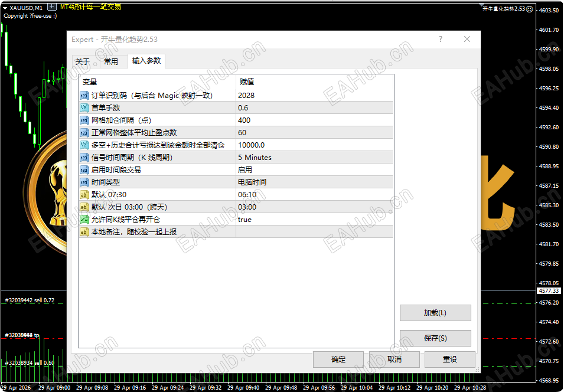Open the 信号时间周期 value 5 Minutes
The width and height of the screenshot is (564, 392).
pyautogui.click(x=314, y=158)
